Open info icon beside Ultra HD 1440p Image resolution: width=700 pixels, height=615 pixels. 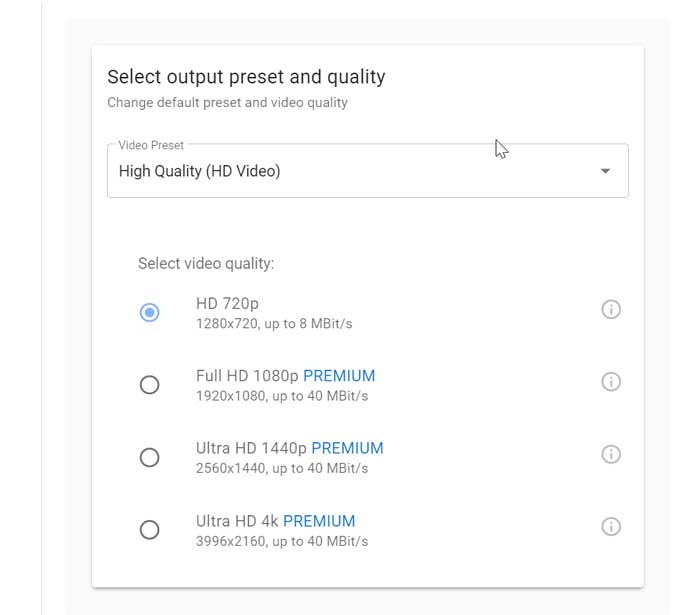pos(611,454)
